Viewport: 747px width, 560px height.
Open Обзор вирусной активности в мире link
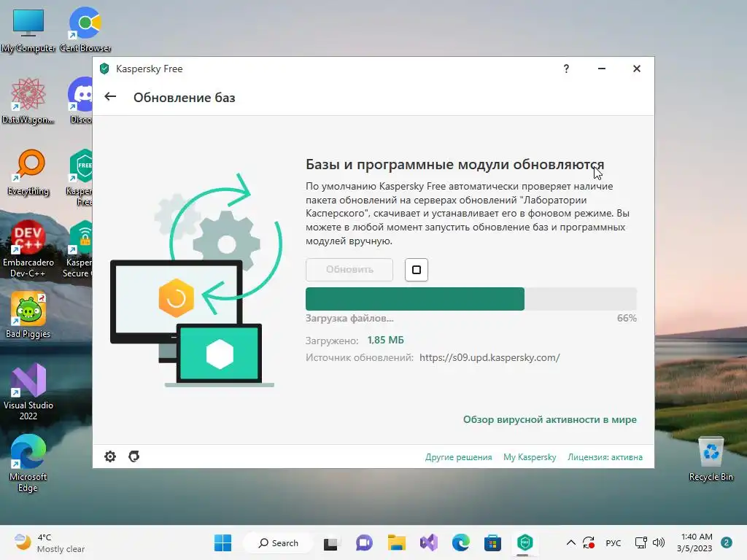pyautogui.click(x=550, y=419)
